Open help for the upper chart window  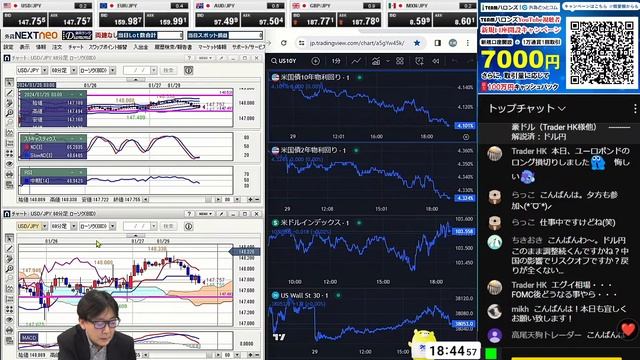point(189,58)
